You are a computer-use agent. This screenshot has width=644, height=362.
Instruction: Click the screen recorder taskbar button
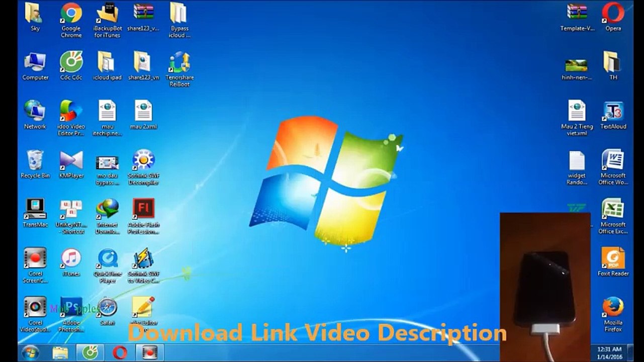149,352
